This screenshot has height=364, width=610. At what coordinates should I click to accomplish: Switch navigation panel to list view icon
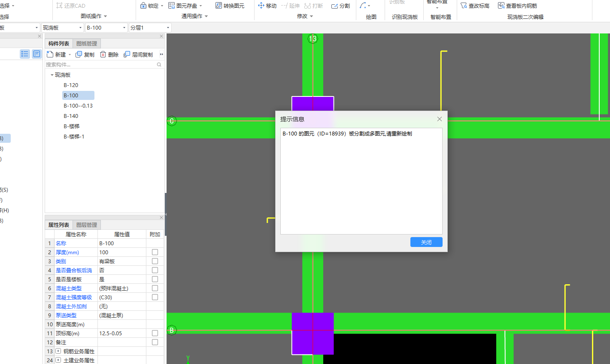pyautogui.click(x=25, y=54)
